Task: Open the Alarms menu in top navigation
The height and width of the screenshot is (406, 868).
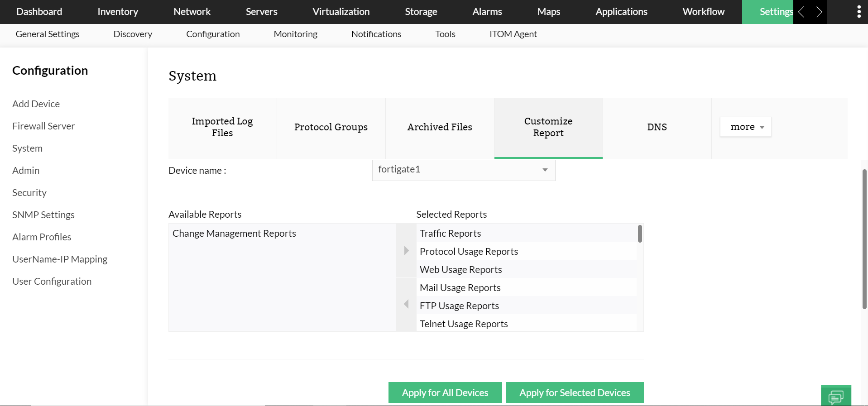Action: [487, 12]
